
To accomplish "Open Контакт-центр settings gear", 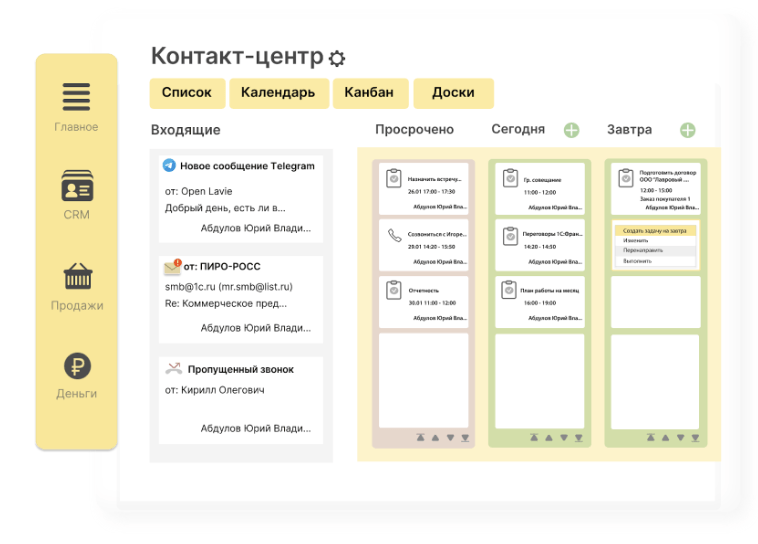I will 337,59.
